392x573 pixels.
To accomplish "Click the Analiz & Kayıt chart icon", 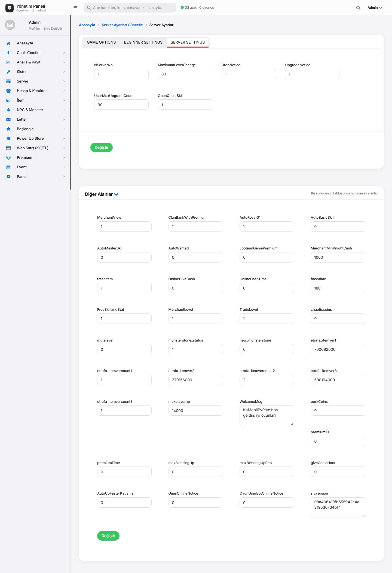I will (8, 62).
